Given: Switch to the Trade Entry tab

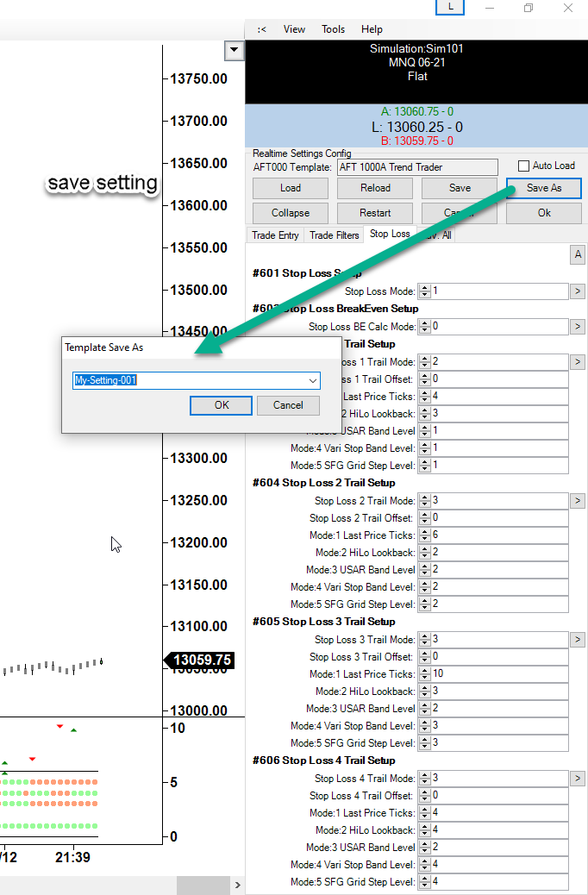Looking at the screenshot, I should coord(275,235).
